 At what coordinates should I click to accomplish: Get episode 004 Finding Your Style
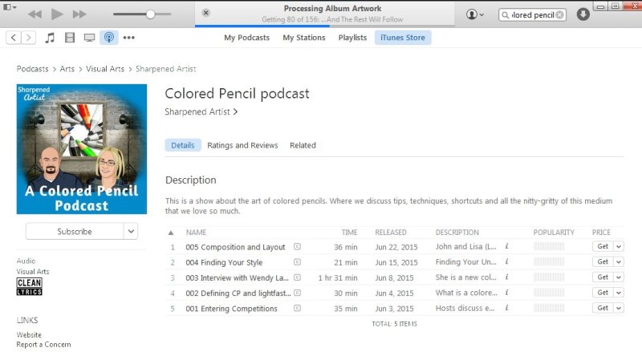tap(603, 261)
